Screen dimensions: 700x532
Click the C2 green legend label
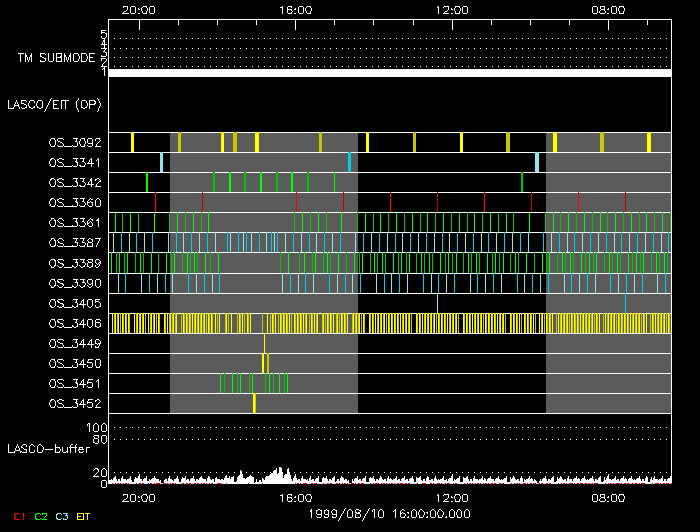pyautogui.click(x=41, y=516)
